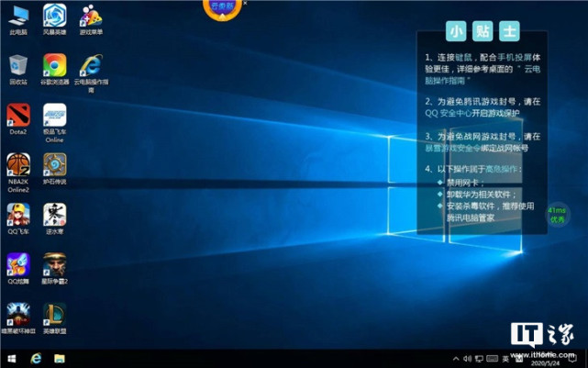Click the QQ 安全中心 text in tips
This screenshot has height=368, width=588.
pyautogui.click(x=448, y=113)
